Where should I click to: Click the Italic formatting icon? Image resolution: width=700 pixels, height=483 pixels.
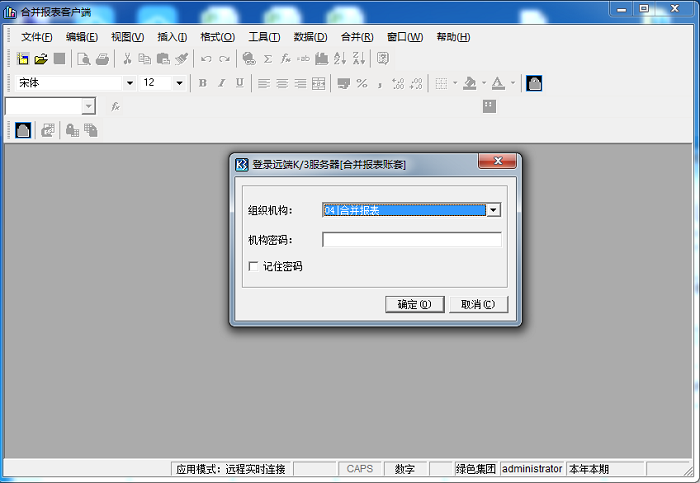(221, 83)
